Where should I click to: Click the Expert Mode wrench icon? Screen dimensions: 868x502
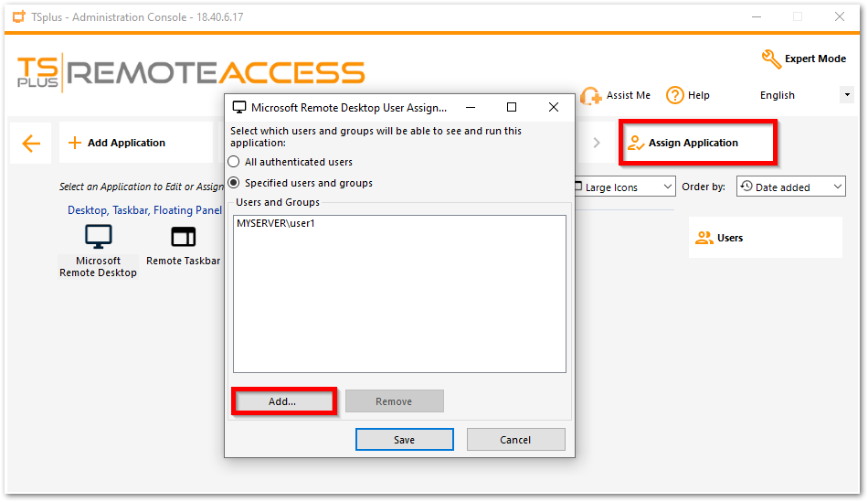772,59
